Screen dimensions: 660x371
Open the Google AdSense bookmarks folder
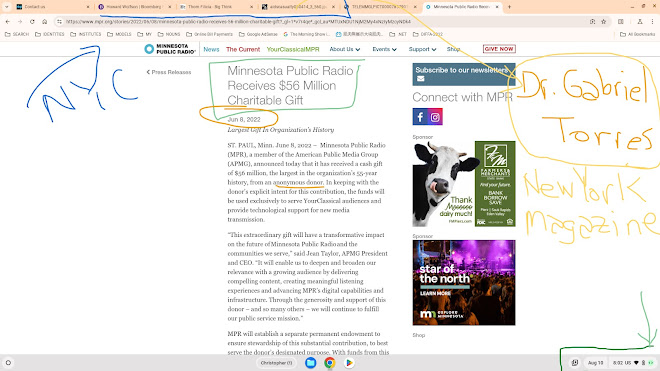point(258,34)
